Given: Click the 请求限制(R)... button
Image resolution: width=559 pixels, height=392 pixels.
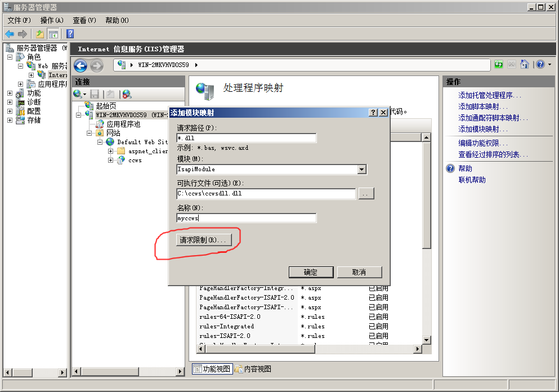Looking at the screenshot, I should point(202,240).
